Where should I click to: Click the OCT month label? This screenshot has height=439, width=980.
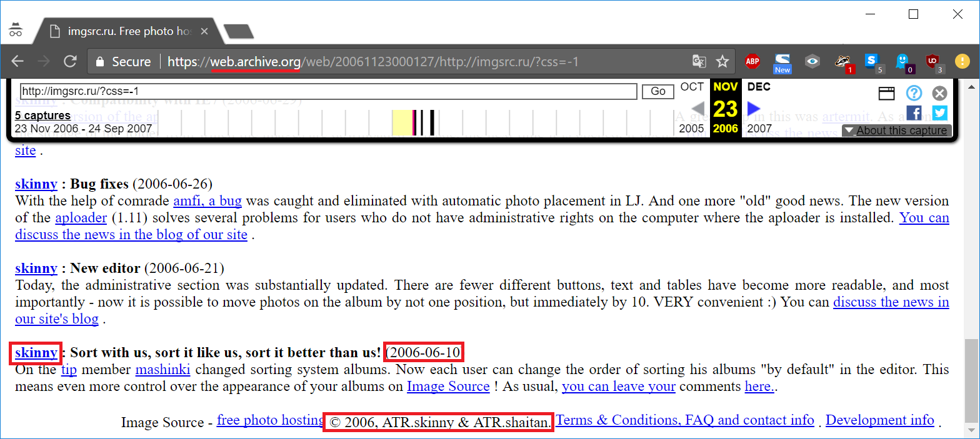pos(692,87)
